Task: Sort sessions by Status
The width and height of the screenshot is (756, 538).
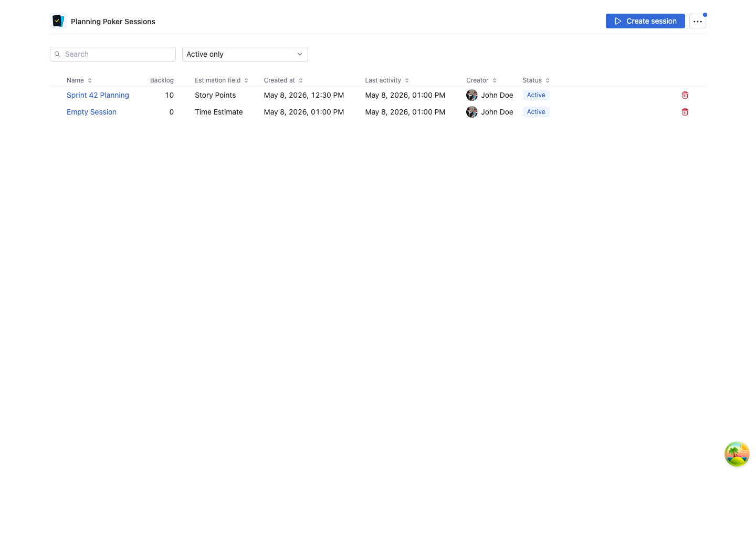Action: click(536, 80)
